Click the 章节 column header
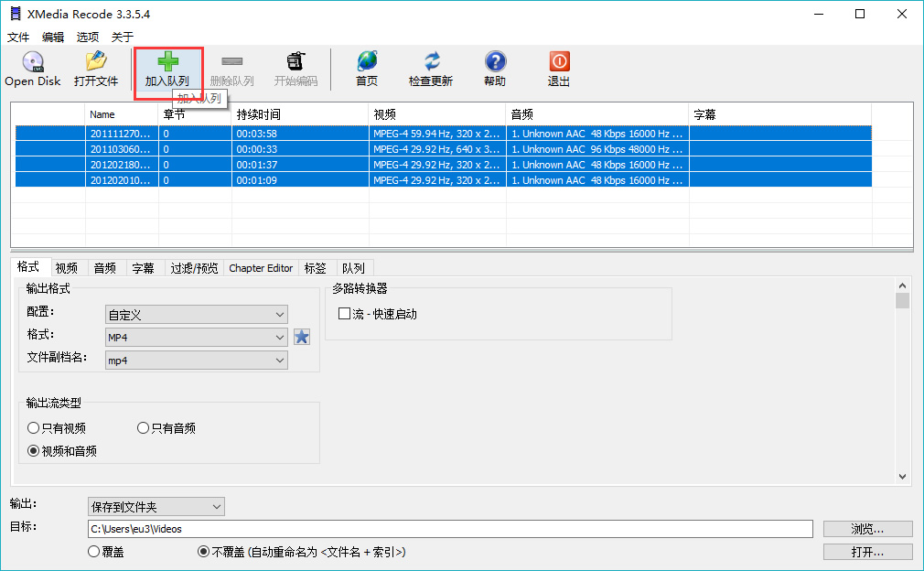Viewport: 924px width, 571px height. (x=195, y=114)
